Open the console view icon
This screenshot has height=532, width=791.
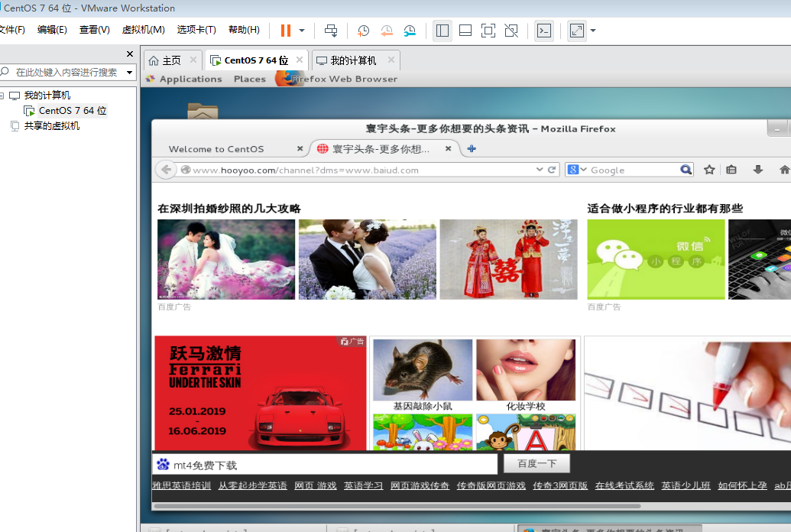coord(544,31)
